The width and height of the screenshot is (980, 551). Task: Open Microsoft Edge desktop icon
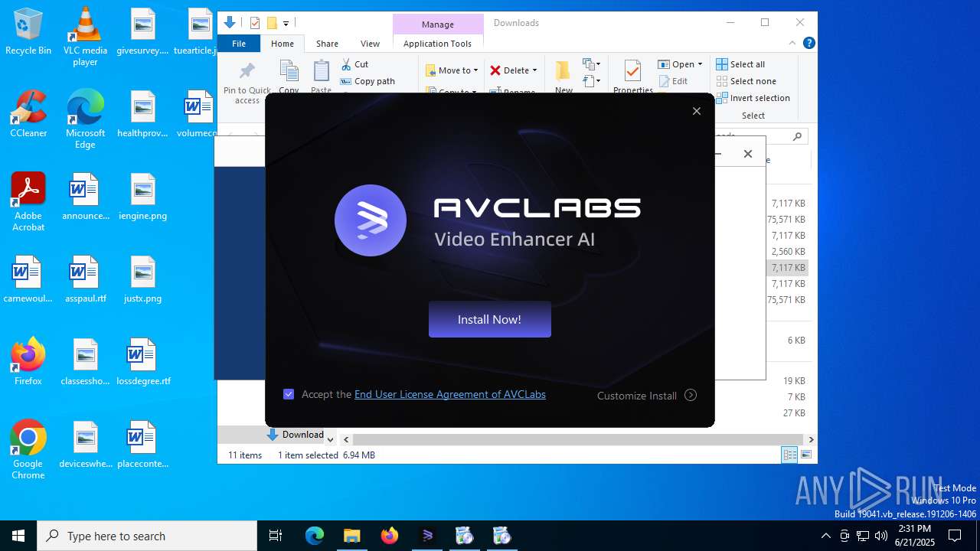click(x=85, y=119)
